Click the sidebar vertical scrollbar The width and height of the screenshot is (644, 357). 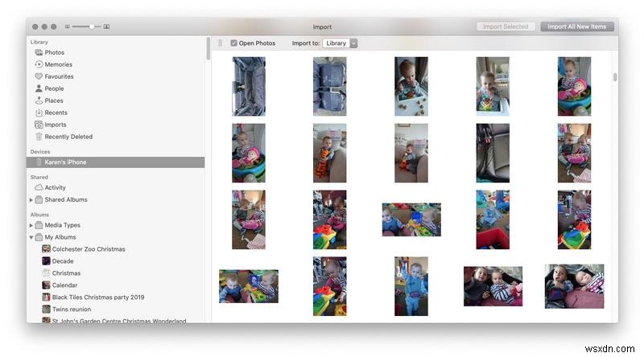pyautogui.click(x=208, y=48)
